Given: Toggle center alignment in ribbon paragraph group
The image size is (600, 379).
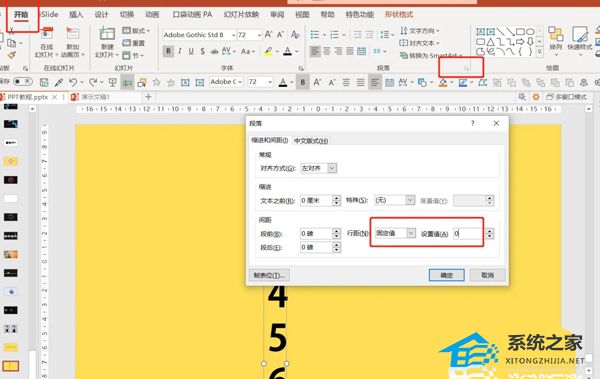Looking at the screenshot, I should 327,51.
